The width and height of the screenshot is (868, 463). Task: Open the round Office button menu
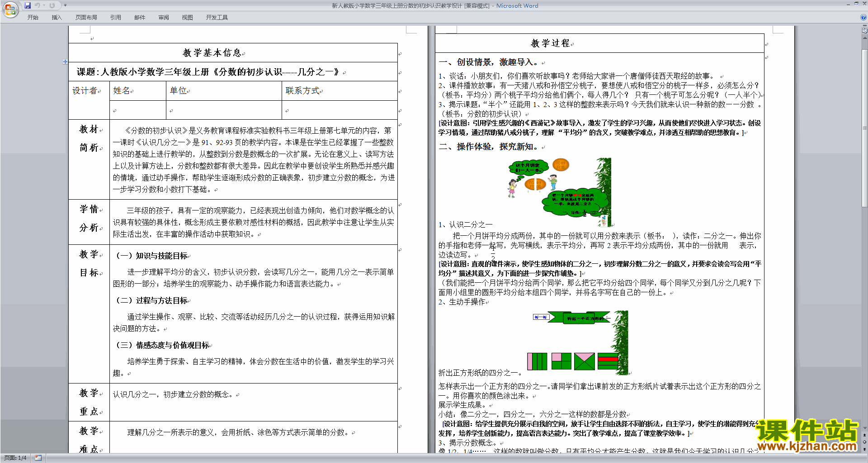(10, 9)
